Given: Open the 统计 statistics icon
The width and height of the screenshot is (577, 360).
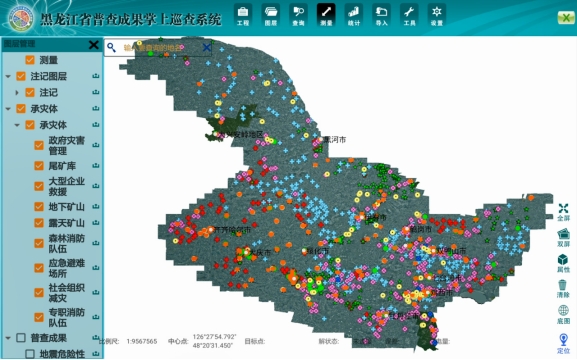Looking at the screenshot, I should coord(354,15).
